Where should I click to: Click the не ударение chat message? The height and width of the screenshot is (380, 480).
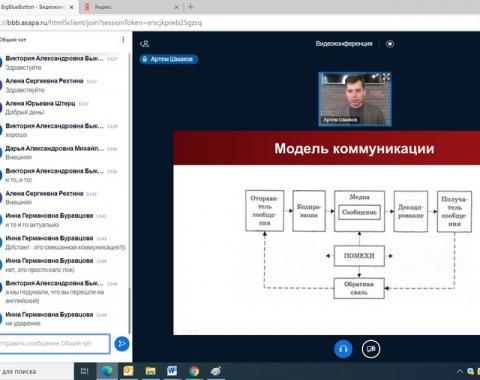23,323
